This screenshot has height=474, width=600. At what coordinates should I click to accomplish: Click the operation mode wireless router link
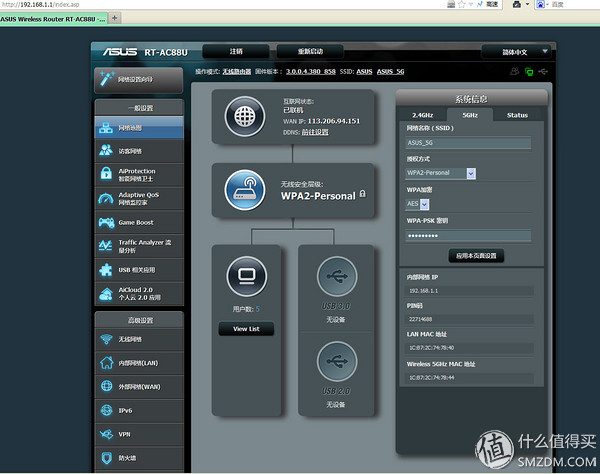click(x=237, y=72)
